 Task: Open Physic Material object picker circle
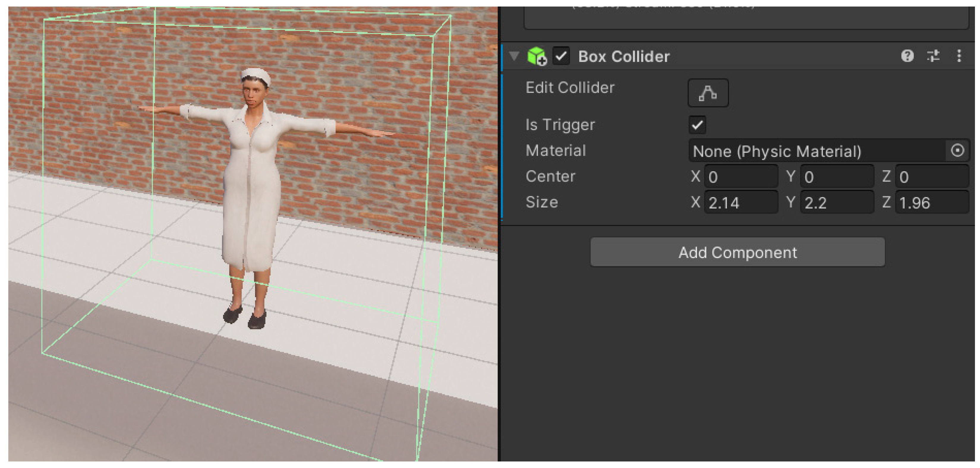(957, 151)
